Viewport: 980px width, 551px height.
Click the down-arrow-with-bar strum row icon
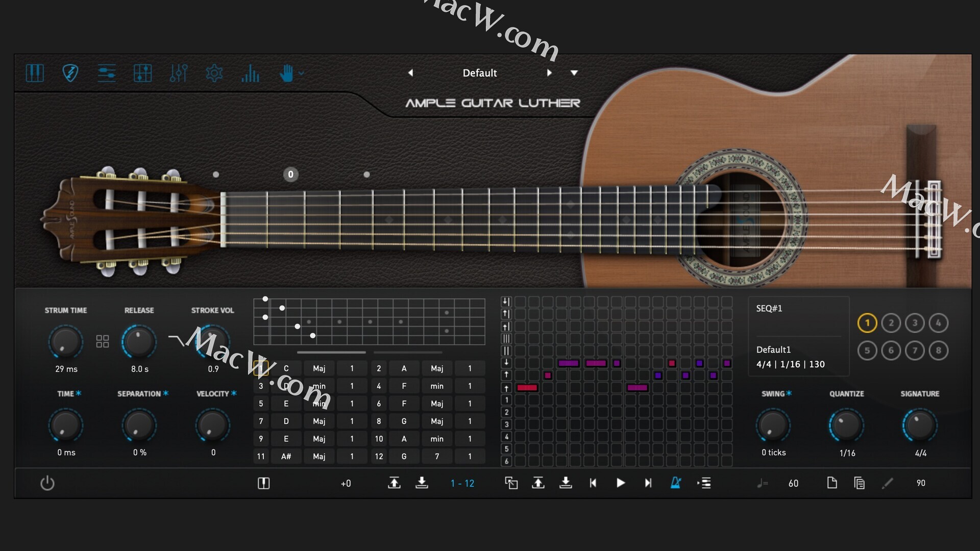tap(506, 302)
